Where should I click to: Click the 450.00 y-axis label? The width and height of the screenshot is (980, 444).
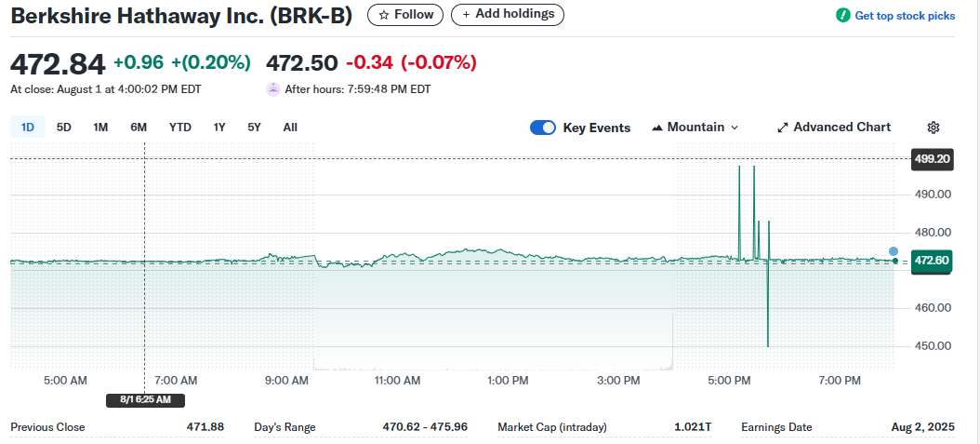[x=934, y=346]
